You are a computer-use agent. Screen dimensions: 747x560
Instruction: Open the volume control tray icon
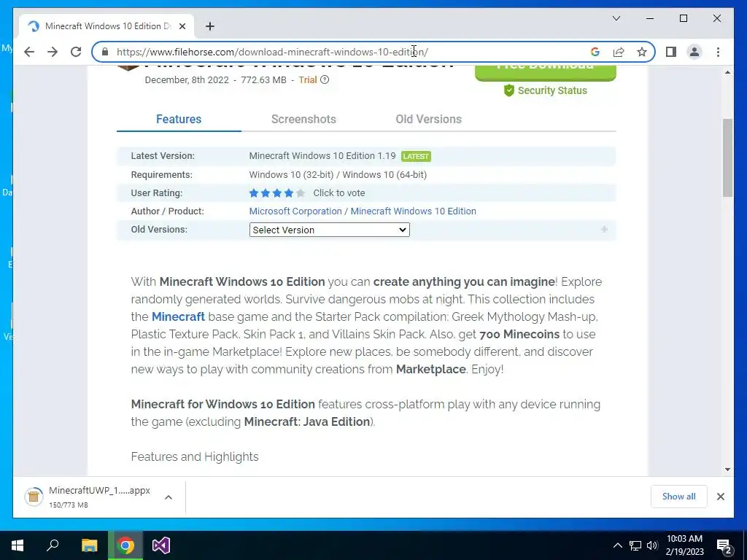point(651,545)
